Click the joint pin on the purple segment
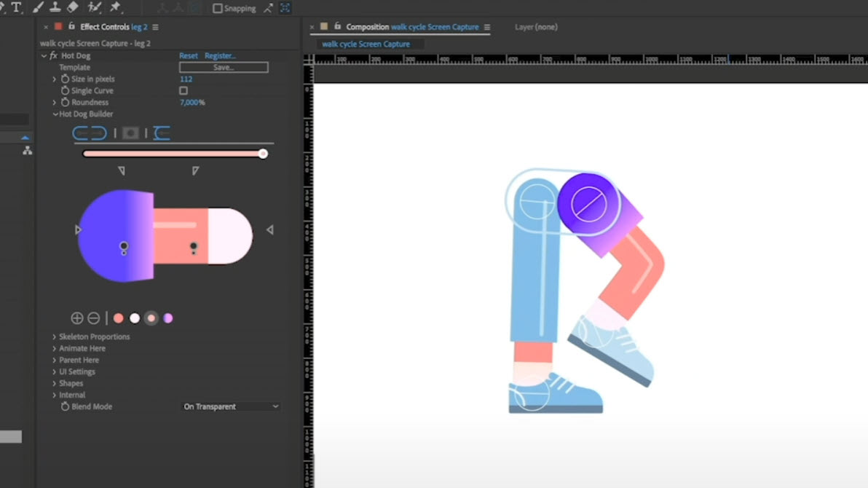 coord(124,246)
